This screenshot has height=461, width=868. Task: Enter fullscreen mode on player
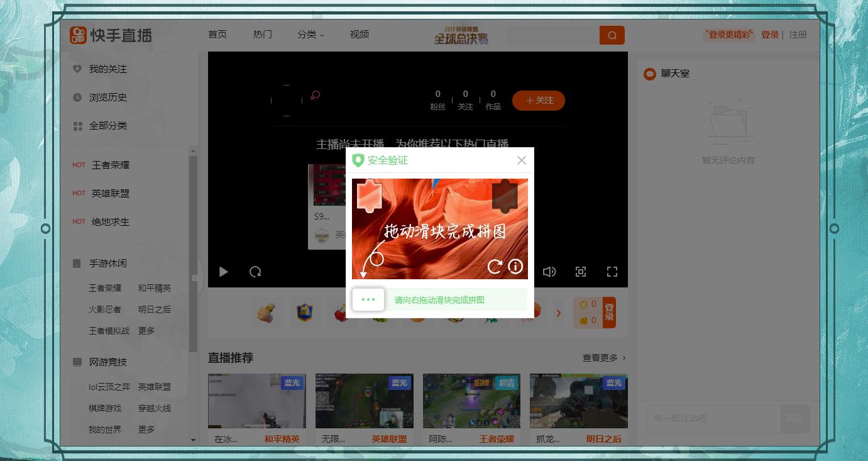click(612, 272)
